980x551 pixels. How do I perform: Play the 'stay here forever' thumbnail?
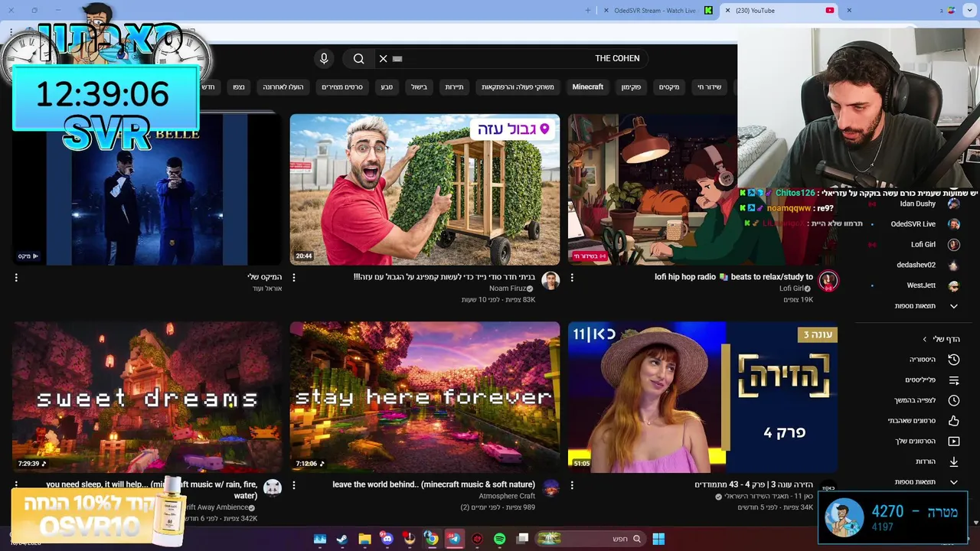point(425,396)
